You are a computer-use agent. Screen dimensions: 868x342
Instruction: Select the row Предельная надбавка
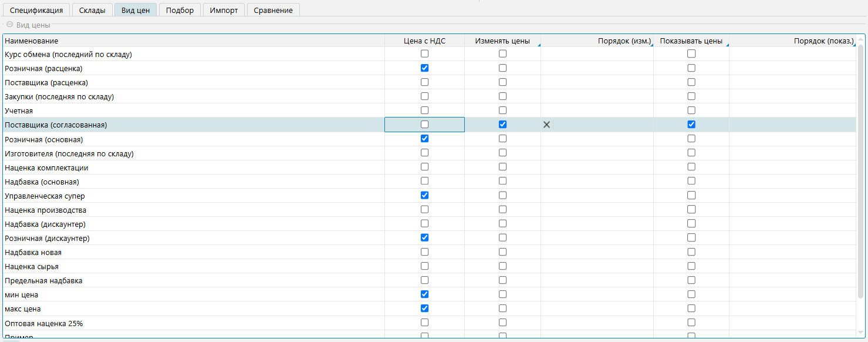click(429, 280)
